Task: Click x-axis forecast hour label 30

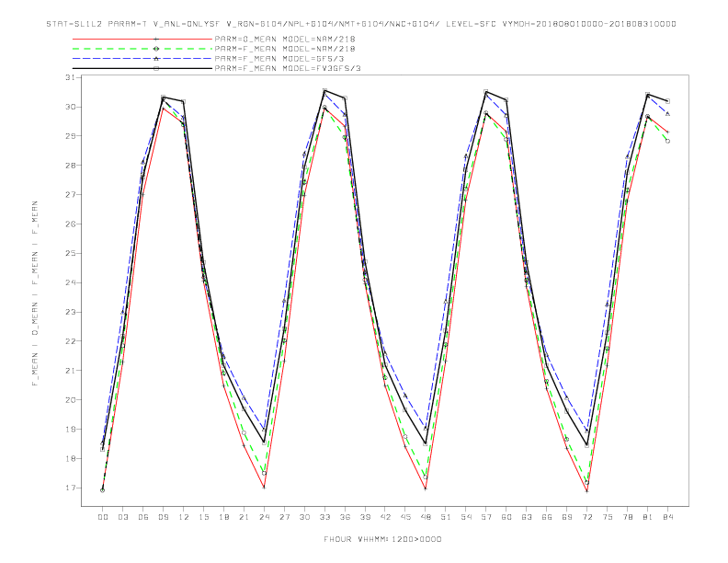Action: (304, 517)
